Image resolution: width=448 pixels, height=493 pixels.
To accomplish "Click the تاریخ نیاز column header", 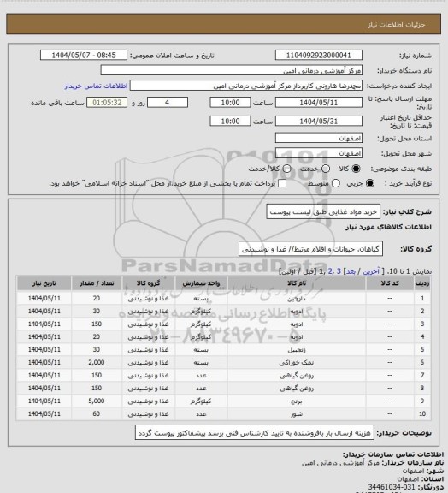I will pyautogui.click(x=44, y=283).
